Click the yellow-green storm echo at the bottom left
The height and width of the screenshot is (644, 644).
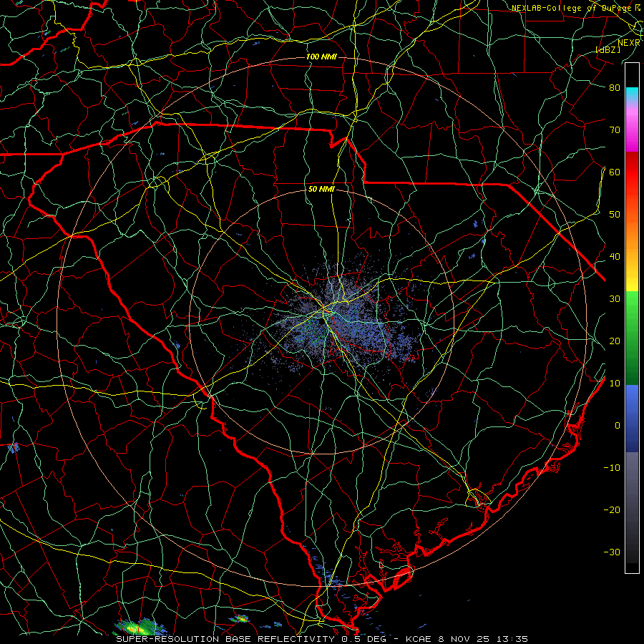139,628
